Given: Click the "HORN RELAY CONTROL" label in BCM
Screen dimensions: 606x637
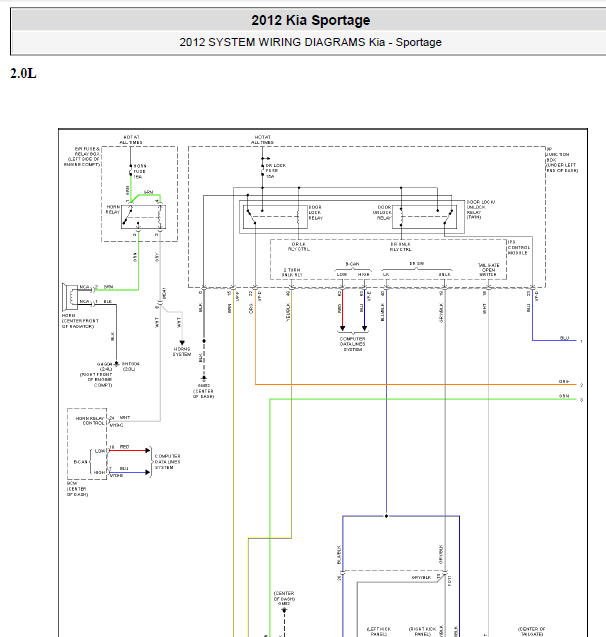Looking at the screenshot, I should 90,420.
